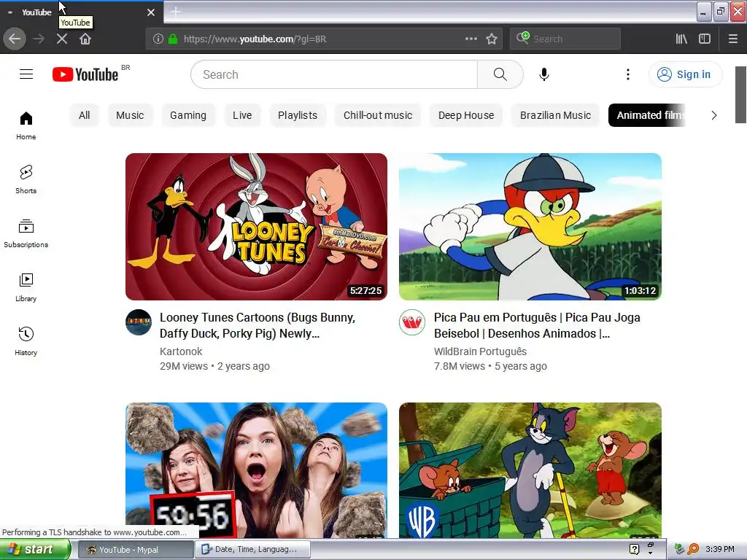Switch to YouTube - Mypal taskbar button
747x560 pixels.
(135, 550)
